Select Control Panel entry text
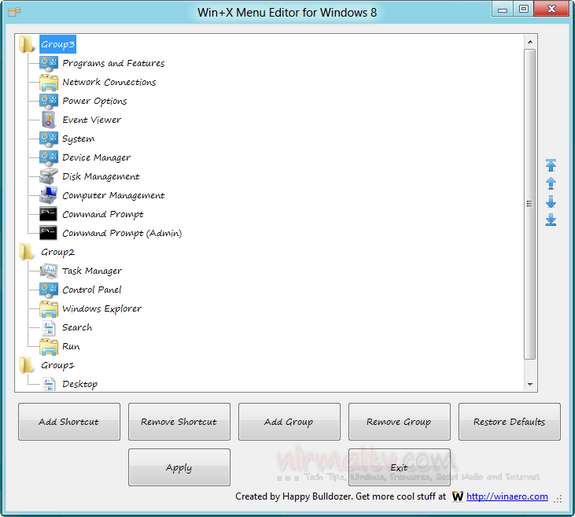Viewport: 575px width, 517px height. (x=92, y=290)
